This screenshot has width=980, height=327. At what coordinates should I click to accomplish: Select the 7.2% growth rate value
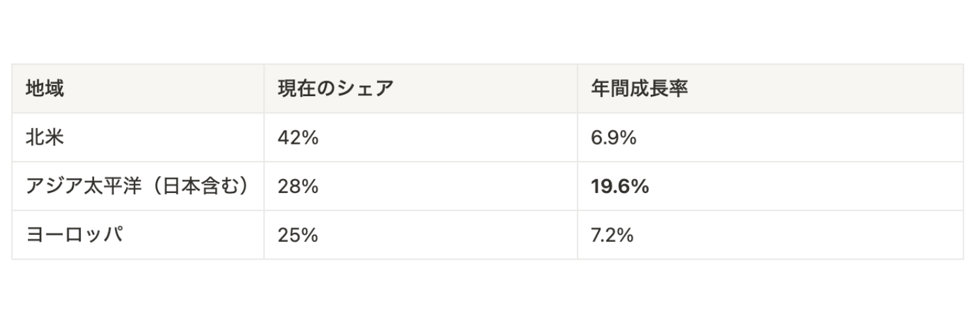[x=612, y=235]
